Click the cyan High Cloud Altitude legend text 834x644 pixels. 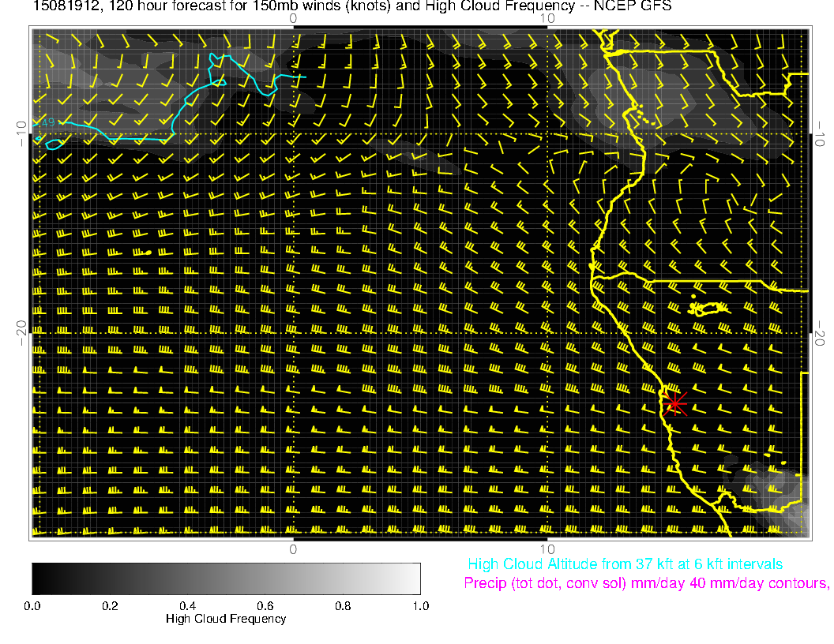[x=625, y=564]
